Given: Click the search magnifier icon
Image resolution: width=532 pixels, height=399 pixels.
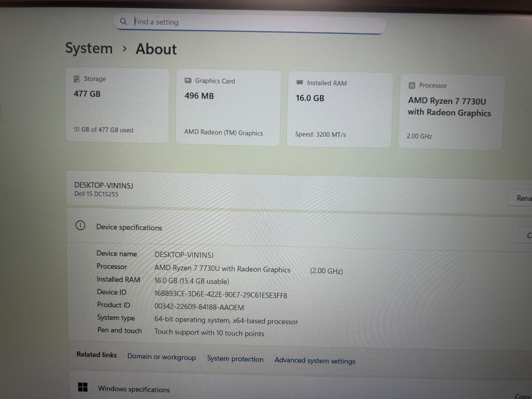Looking at the screenshot, I should (x=123, y=22).
